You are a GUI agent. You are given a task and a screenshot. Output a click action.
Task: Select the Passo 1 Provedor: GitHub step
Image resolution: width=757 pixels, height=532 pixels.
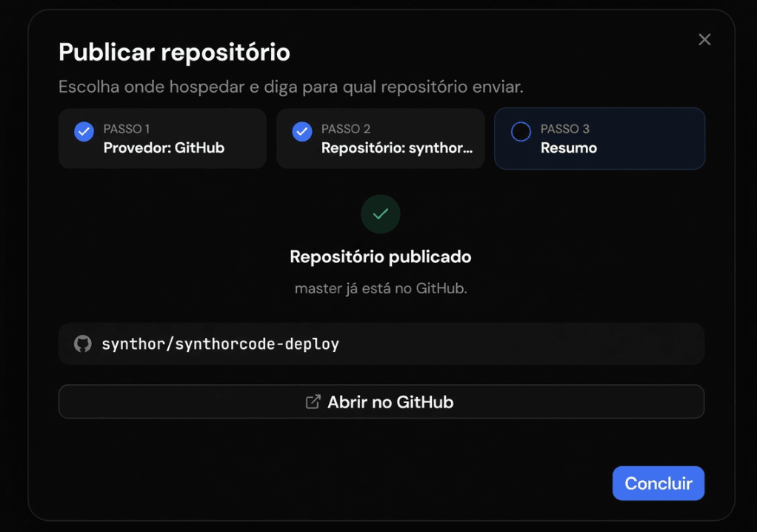point(162,139)
